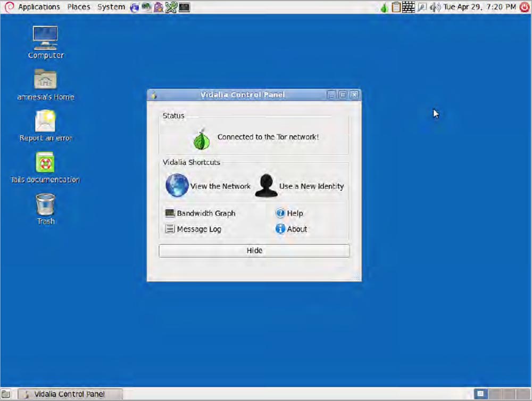The height and width of the screenshot is (401, 532).
Task: Launch the Terminal icon in top panel
Action: click(184, 7)
